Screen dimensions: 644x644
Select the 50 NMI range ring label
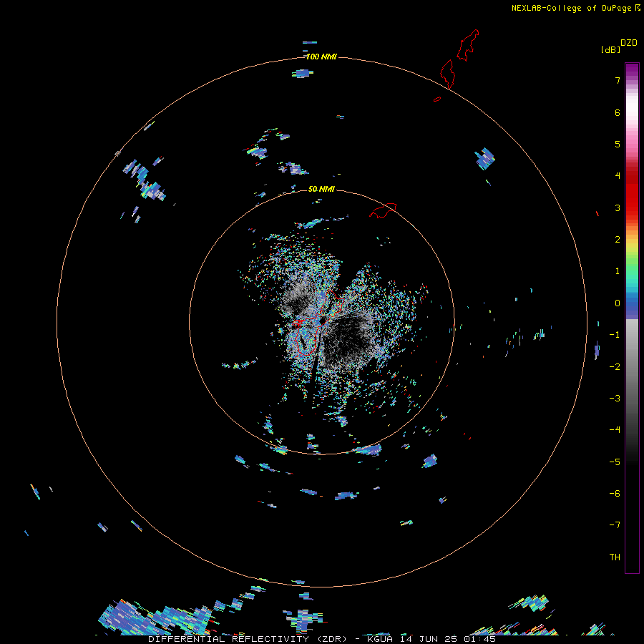(x=321, y=189)
